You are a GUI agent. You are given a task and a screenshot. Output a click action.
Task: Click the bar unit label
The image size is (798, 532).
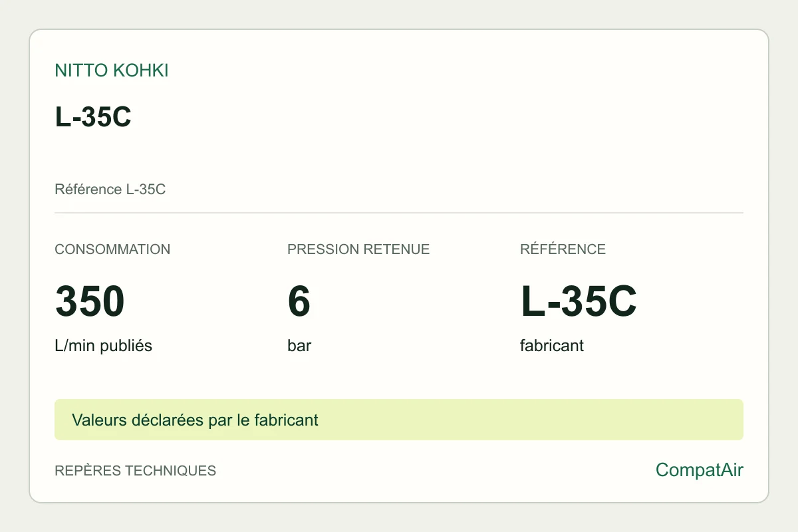pyautogui.click(x=299, y=346)
